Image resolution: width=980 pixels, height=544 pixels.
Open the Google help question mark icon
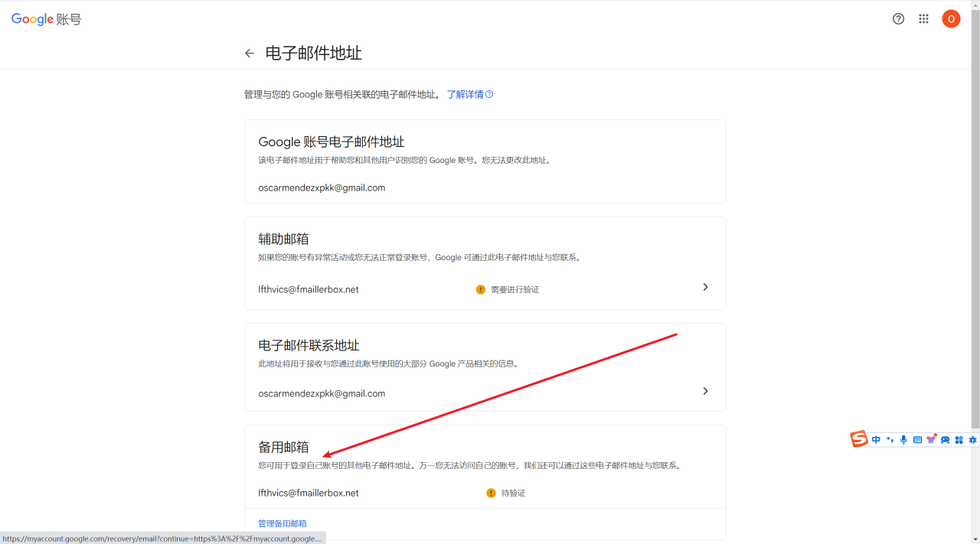click(x=899, y=19)
